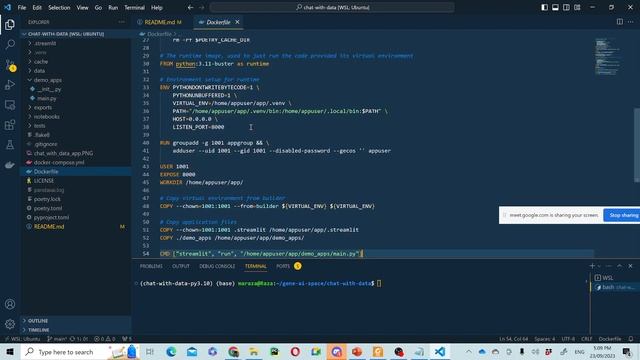The image size is (640, 360).
Task: Open the launch profile dropdown next to plus
Action: click(599, 266)
